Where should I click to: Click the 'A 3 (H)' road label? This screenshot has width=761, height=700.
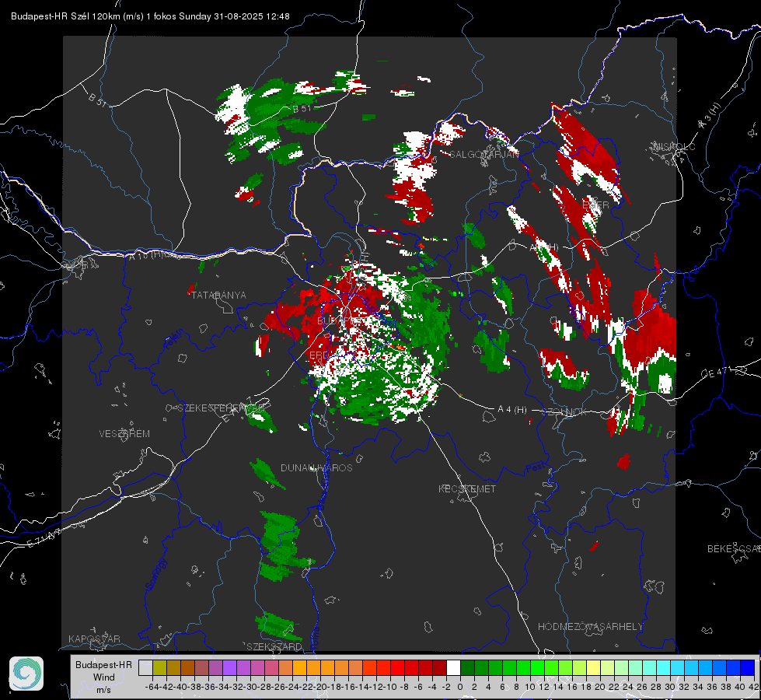pyautogui.click(x=710, y=116)
